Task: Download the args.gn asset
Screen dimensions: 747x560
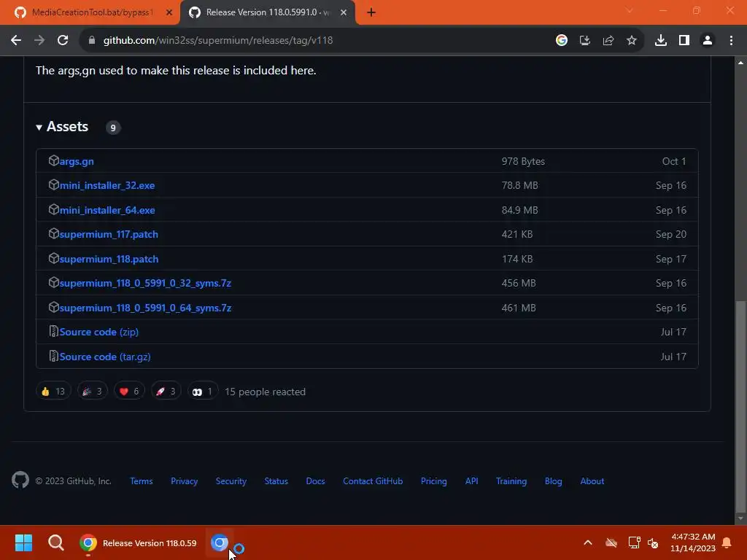Action: coord(77,161)
